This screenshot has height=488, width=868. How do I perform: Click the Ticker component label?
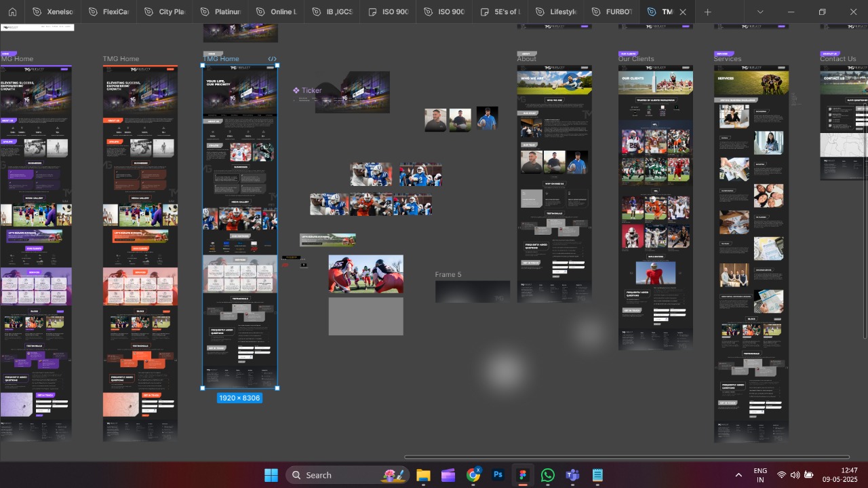(312, 90)
